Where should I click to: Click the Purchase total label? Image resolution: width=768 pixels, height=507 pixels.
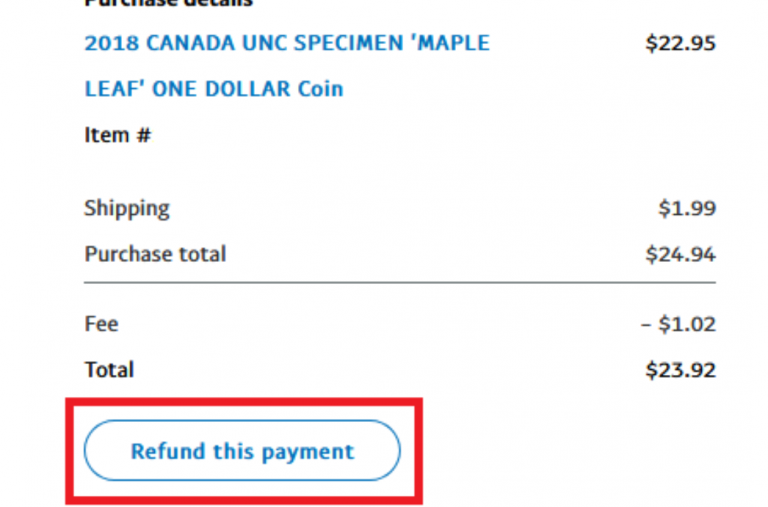coord(155,254)
